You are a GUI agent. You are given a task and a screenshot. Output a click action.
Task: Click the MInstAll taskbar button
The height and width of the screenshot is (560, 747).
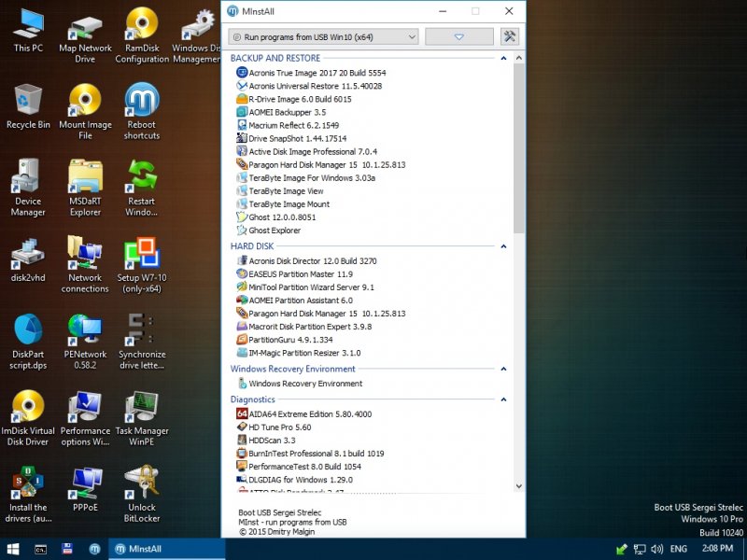[x=167, y=549]
